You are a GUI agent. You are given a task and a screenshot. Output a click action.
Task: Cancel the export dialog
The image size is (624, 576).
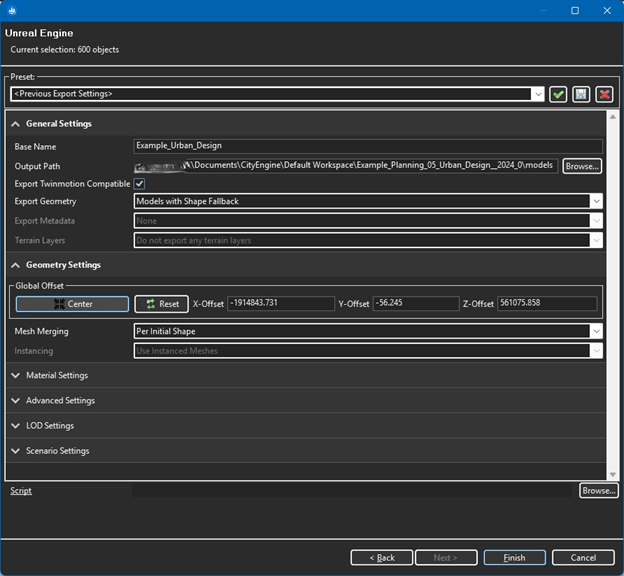point(583,558)
